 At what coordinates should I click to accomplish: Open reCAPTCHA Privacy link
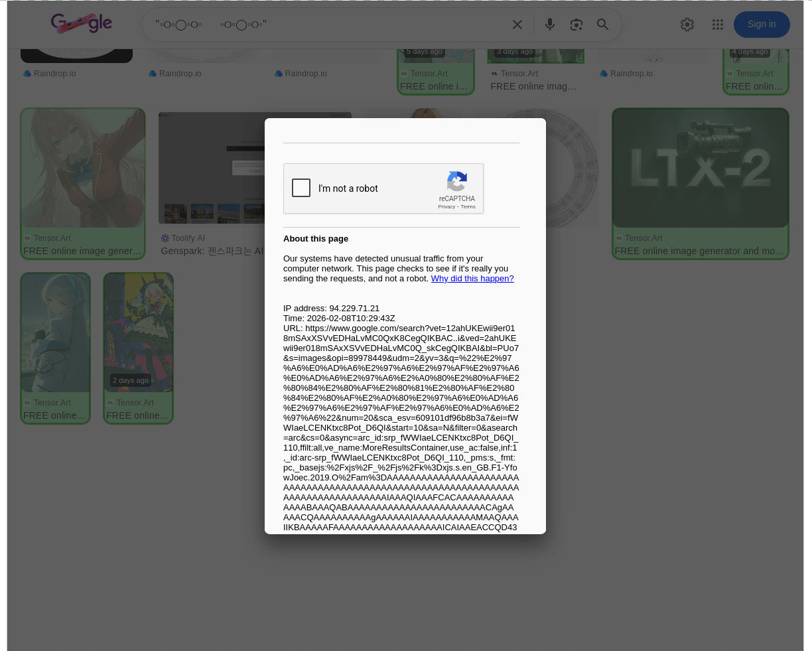pyautogui.click(x=446, y=207)
